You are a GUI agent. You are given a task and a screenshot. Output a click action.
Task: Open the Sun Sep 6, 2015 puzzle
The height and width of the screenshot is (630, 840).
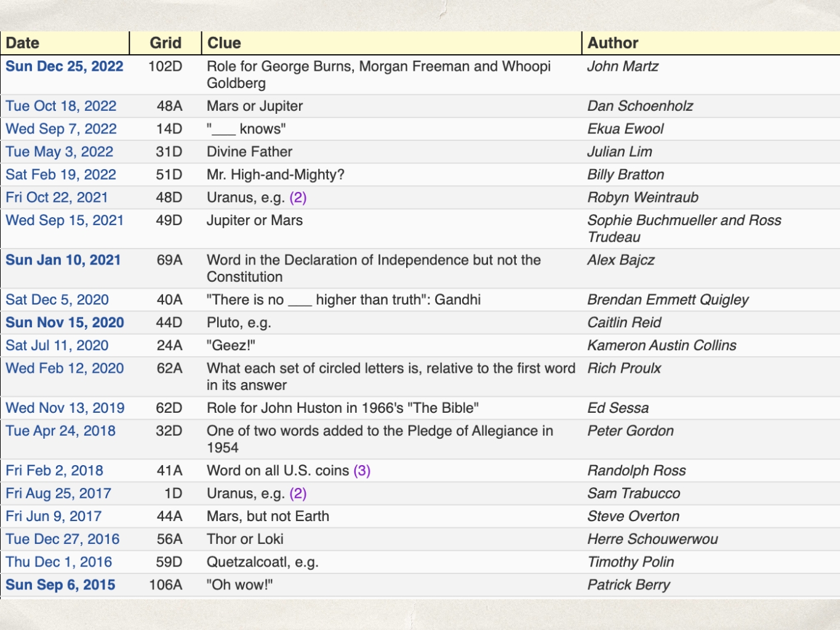pos(60,584)
